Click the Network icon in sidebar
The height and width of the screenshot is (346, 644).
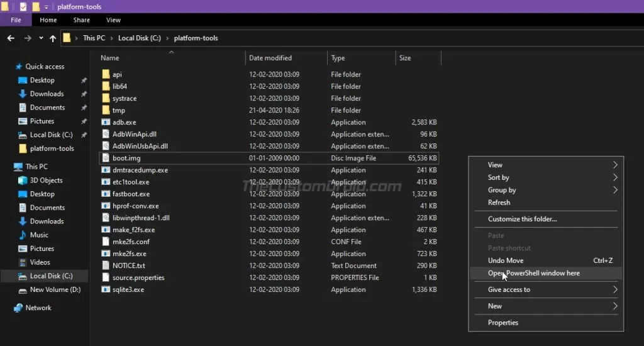pos(18,308)
